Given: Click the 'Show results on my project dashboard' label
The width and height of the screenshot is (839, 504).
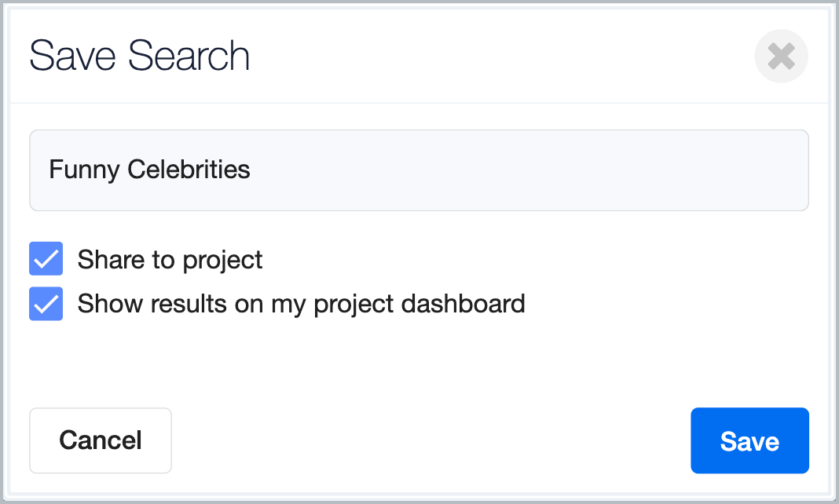Looking at the screenshot, I should point(301,304).
